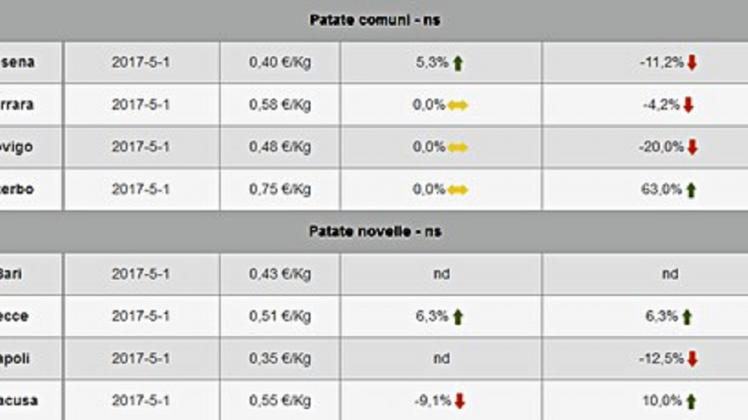
Task: Click the green up arrow beside 63,0%
Action: click(691, 190)
